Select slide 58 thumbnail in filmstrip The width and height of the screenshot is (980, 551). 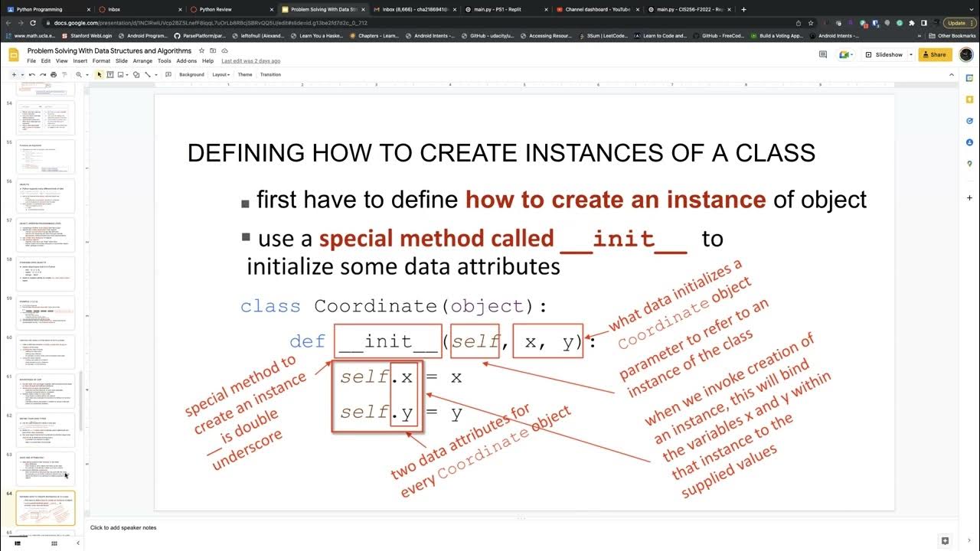[x=45, y=275]
